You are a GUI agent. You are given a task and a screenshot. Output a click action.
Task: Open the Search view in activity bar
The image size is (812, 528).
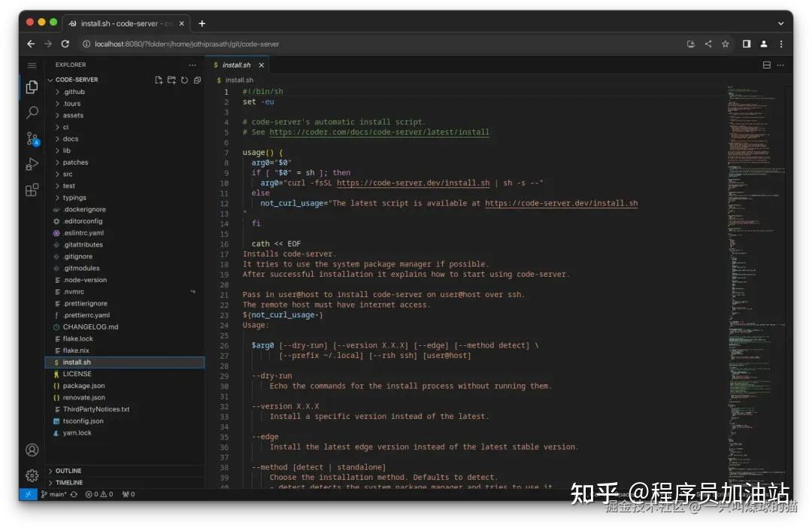click(32, 113)
